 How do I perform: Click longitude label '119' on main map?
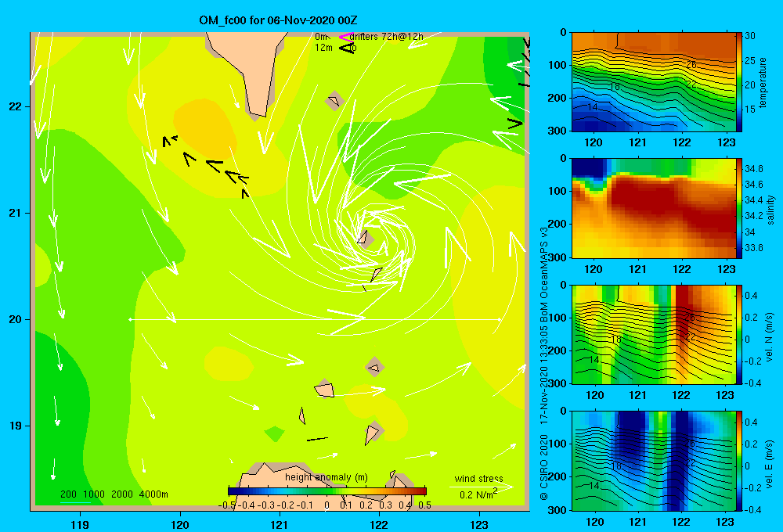pos(81,524)
